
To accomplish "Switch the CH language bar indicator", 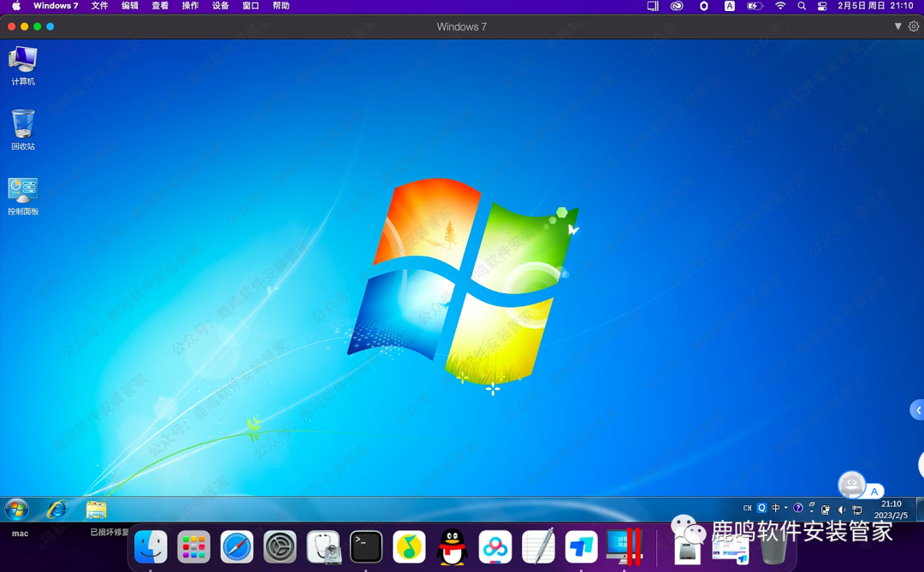I will (747, 508).
